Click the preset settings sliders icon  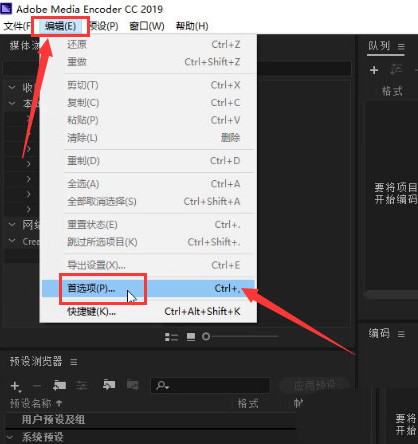pyautogui.click(x=82, y=386)
